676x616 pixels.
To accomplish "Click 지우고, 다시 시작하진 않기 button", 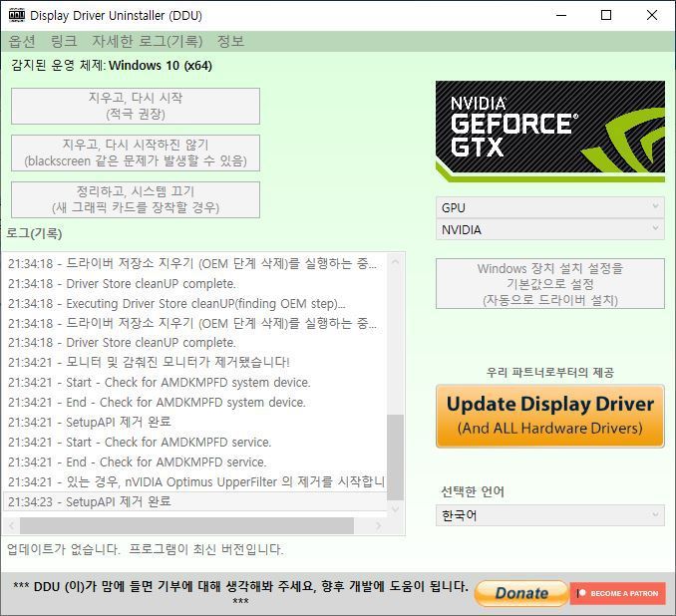I will [x=136, y=154].
